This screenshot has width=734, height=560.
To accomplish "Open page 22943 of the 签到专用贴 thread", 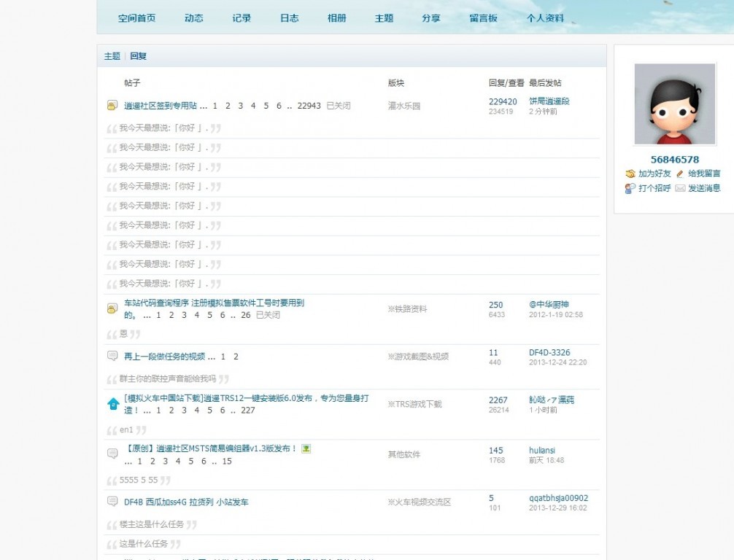I will pos(309,106).
